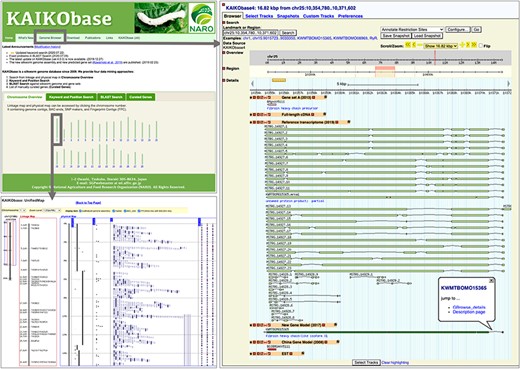
Task: Open the Publications nav tab
Action: click(93, 38)
